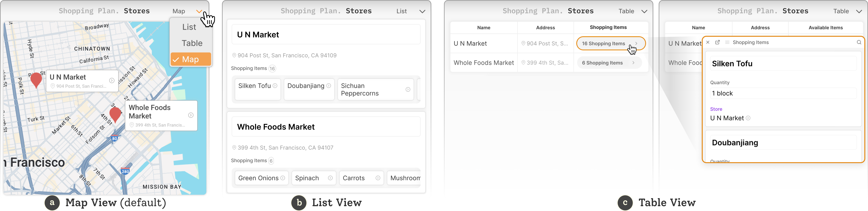Open the Table view dropdown in the third panel
Viewport: 868px width, 211px height.
point(644,11)
